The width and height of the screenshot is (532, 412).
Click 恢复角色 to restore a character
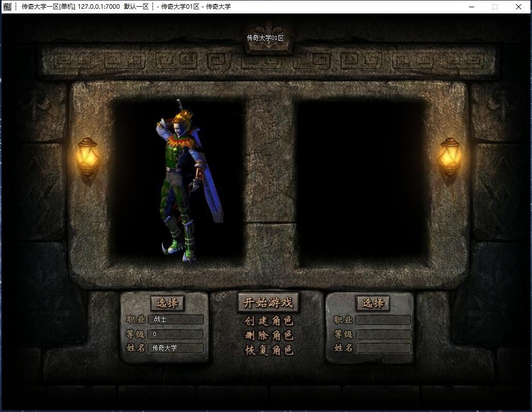[269, 350]
